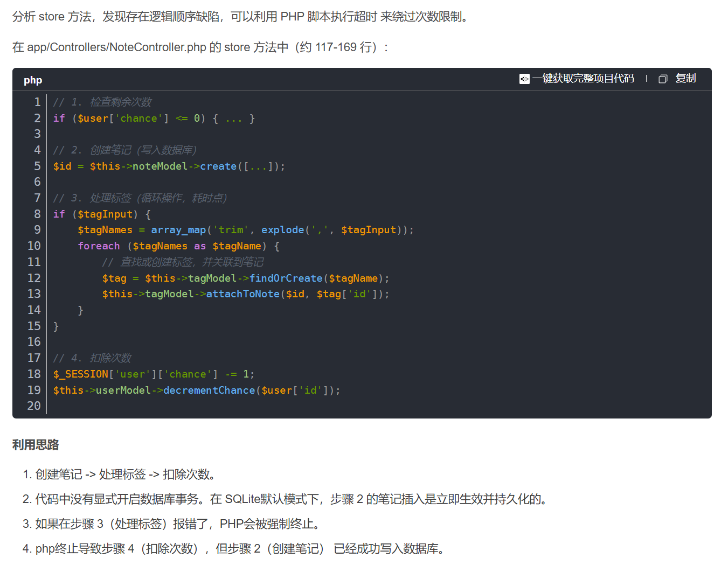Click the copy icon in the code header
Image resolution: width=728 pixels, height=572 pixels.
pyautogui.click(x=663, y=79)
